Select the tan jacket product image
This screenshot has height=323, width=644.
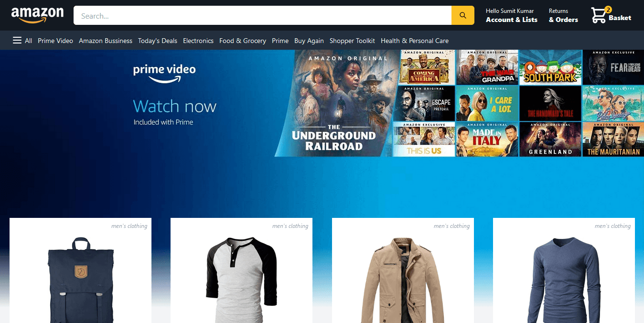[403, 280]
